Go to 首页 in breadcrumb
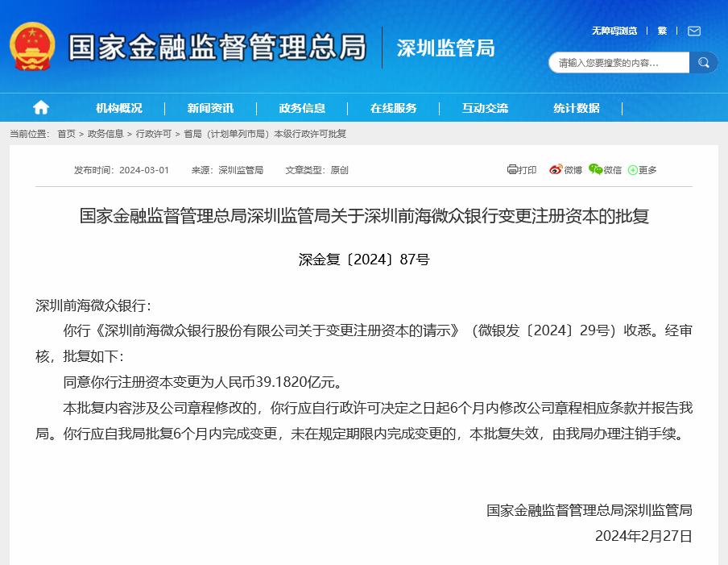The image size is (728, 565). point(66,134)
